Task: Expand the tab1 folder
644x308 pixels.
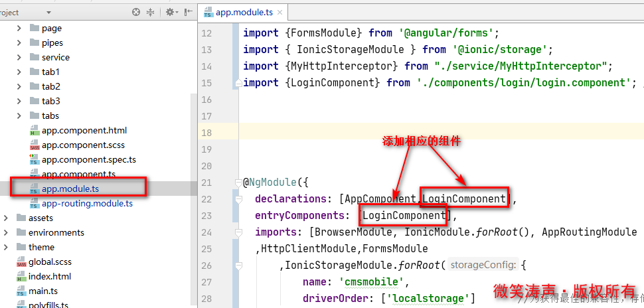Action: 19,72
